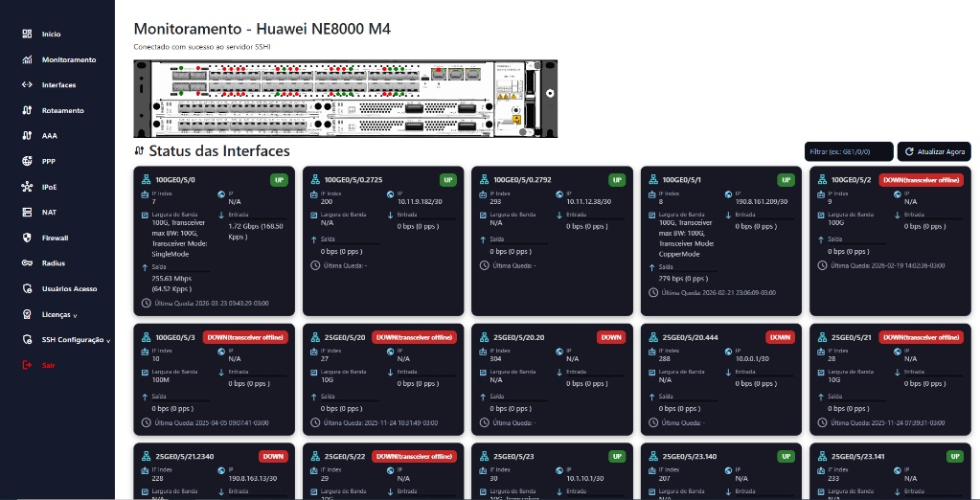Click the interface filter input field
The height and width of the screenshot is (500, 980).
tap(849, 152)
